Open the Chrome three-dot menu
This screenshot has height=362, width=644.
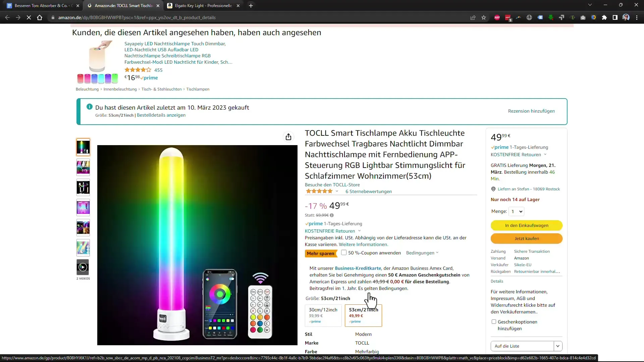pyautogui.click(x=637, y=17)
